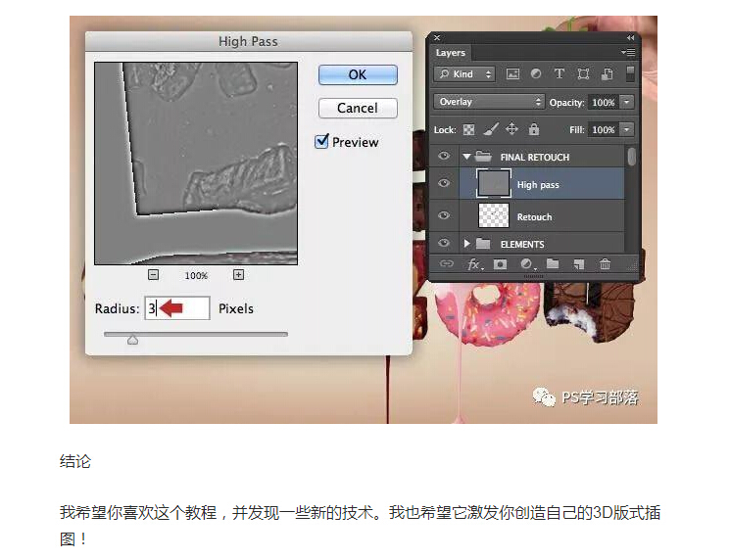
Task: Click the Radius slider handle
Action: [132, 340]
